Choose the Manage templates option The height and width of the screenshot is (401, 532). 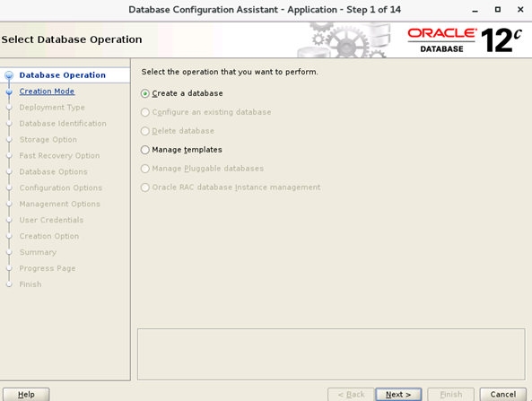pos(144,150)
